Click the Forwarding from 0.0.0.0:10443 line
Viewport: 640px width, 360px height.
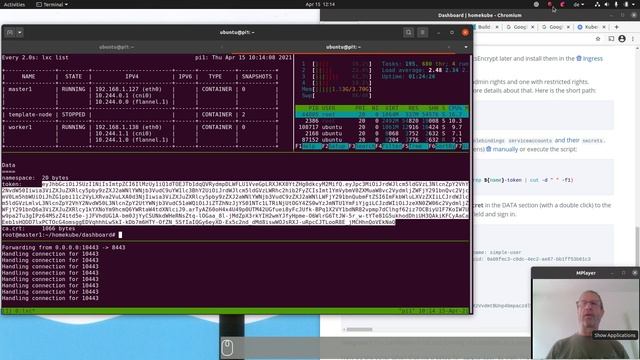pos(63,247)
